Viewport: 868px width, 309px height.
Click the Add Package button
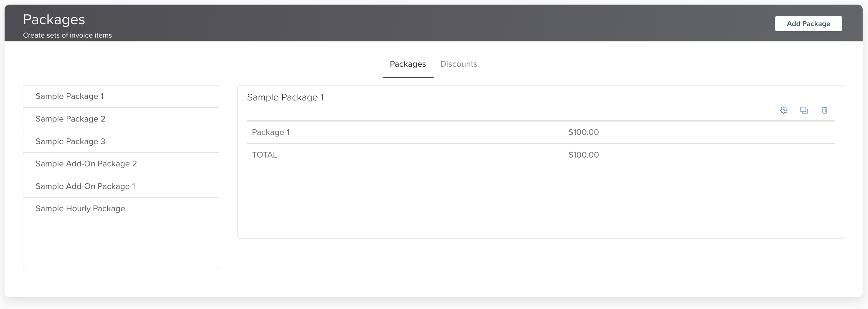click(808, 24)
